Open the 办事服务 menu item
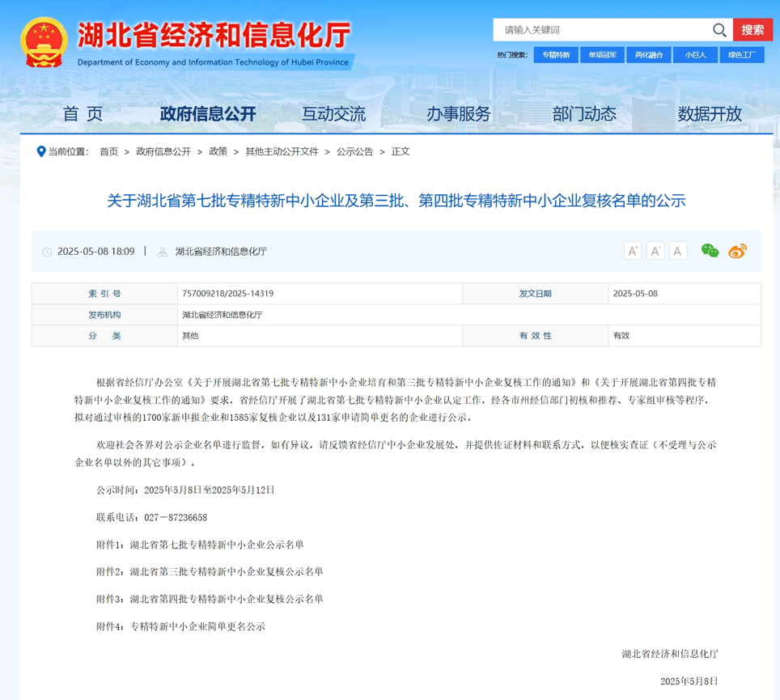 pyautogui.click(x=459, y=113)
